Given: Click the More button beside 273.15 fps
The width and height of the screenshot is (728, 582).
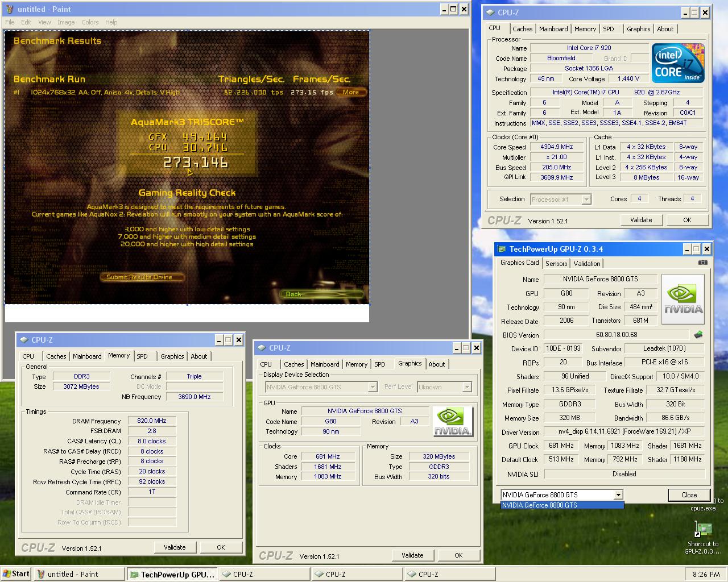Looking at the screenshot, I should (351, 92).
